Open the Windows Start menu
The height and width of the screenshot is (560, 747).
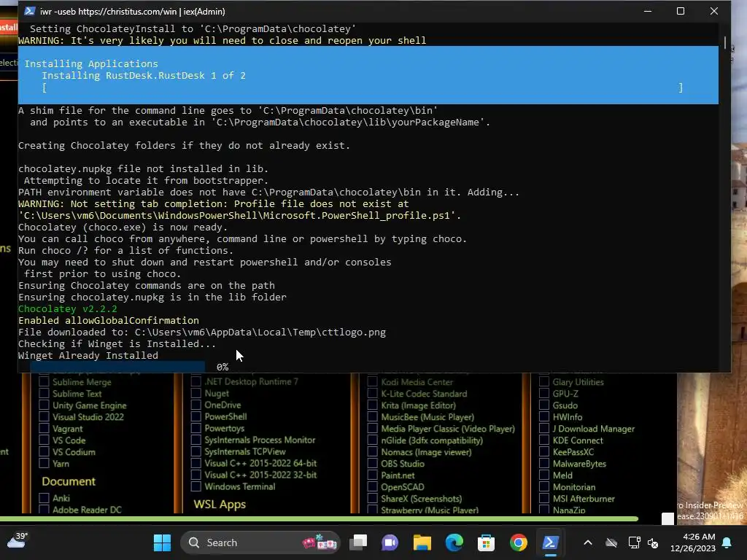(162, 542)
